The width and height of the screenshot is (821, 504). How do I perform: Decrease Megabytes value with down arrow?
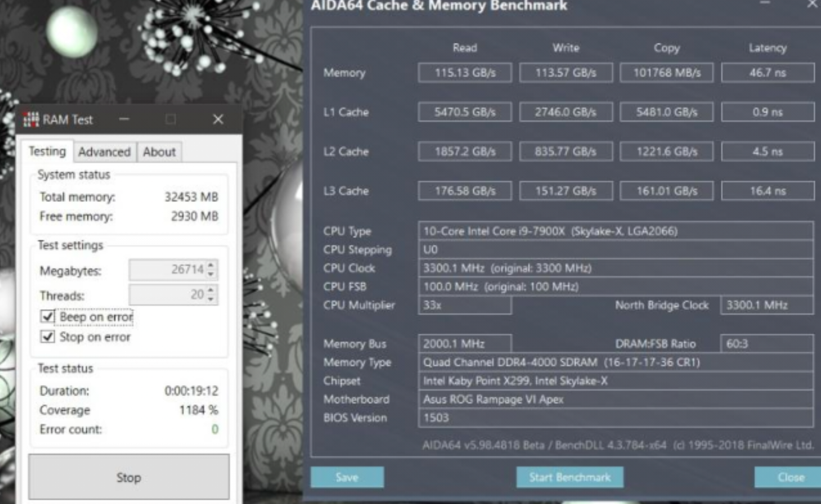pos(211,274)
